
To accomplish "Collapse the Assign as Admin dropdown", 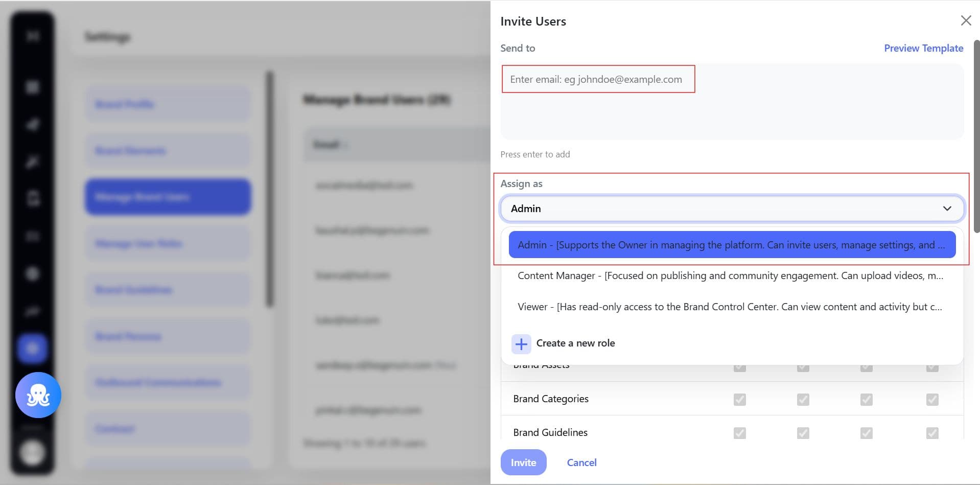I will [732, 209].
